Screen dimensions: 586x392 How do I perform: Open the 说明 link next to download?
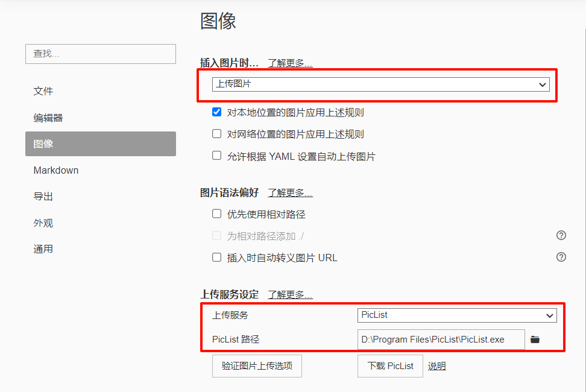coord(436,366)
